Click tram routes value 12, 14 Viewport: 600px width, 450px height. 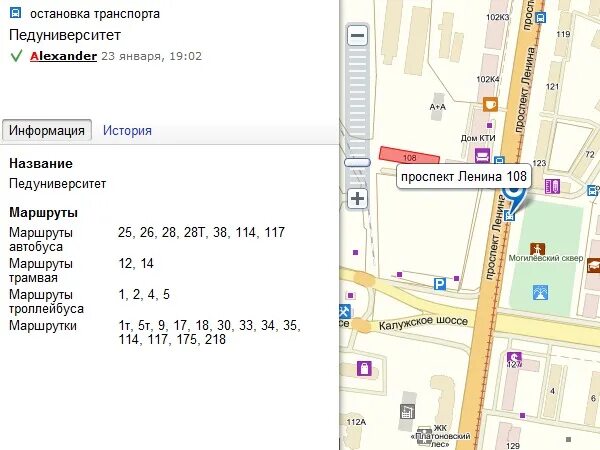click(x=136, y=263)
